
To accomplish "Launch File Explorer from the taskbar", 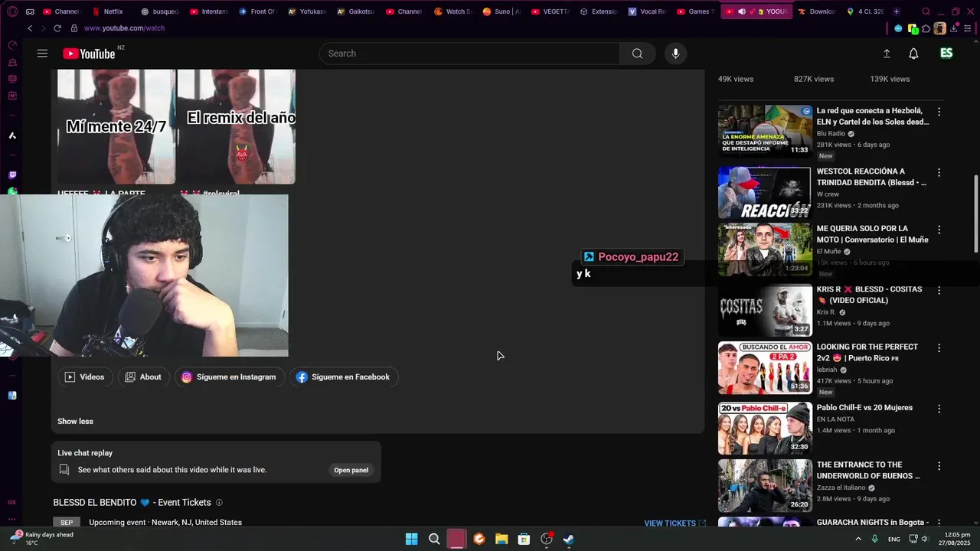I will (x=501, y=539).
